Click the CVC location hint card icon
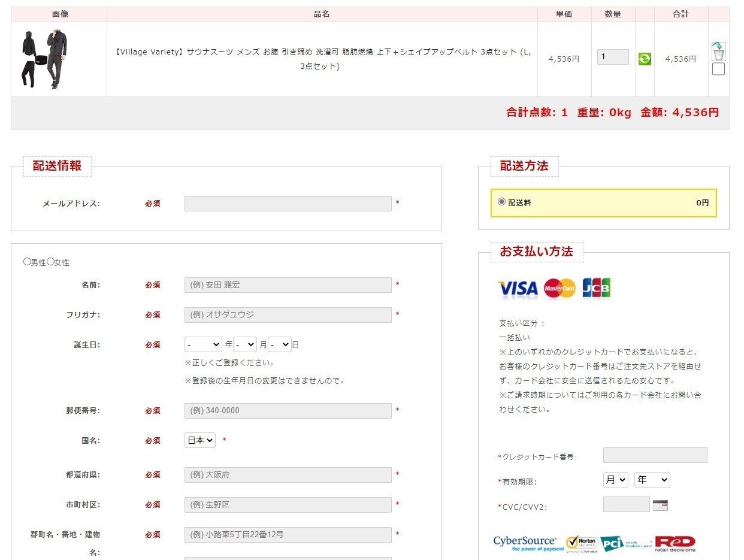 pyautogui.click(x=661, y=506)
